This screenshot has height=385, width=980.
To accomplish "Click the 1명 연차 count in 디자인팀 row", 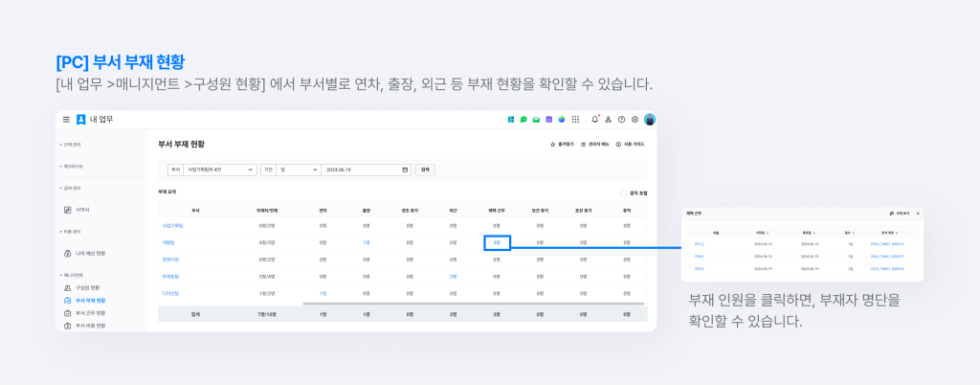I will click(x=323, y=293).
